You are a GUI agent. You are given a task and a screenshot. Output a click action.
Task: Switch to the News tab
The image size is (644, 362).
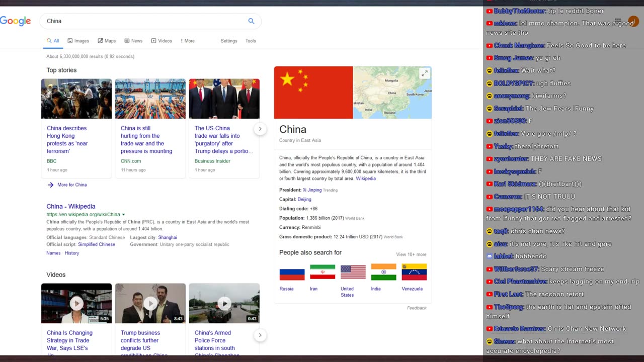(x=133, y=41)
